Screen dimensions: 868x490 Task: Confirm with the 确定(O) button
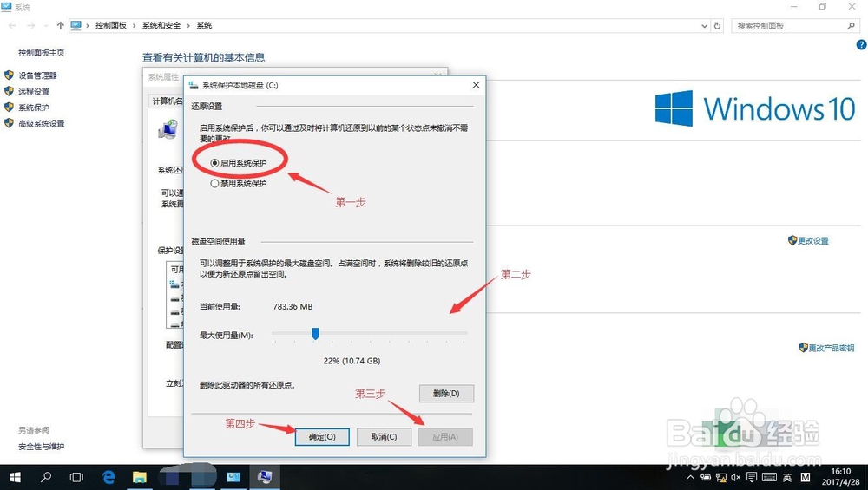point(322,436)
